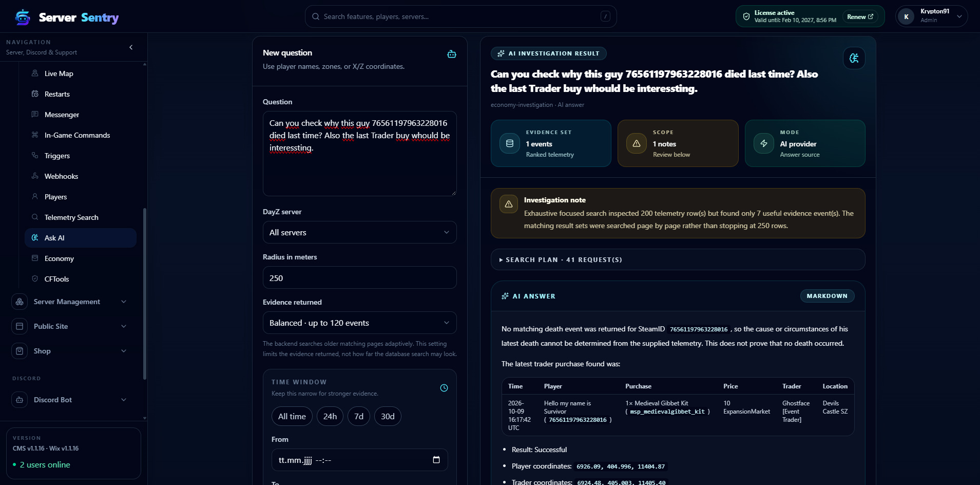Select the 30d time range chip
The height and width of the screenshot is (485, 980).
coord(388,416)
